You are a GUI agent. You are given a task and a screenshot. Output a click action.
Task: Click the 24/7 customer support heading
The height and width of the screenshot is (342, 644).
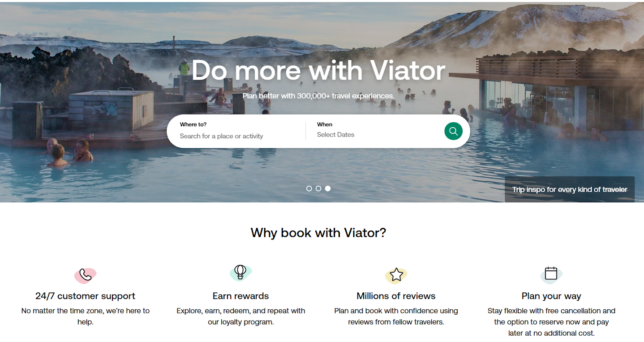[x=85, y=296]
